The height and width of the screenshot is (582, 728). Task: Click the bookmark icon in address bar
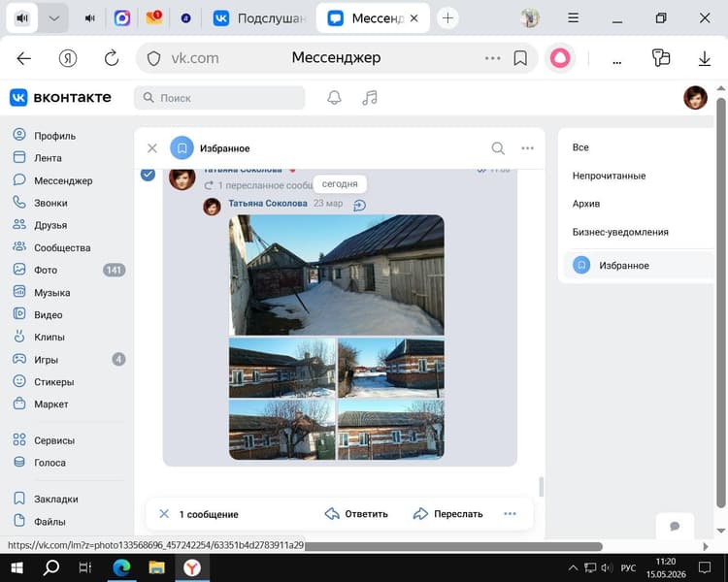tap(520, 58)
